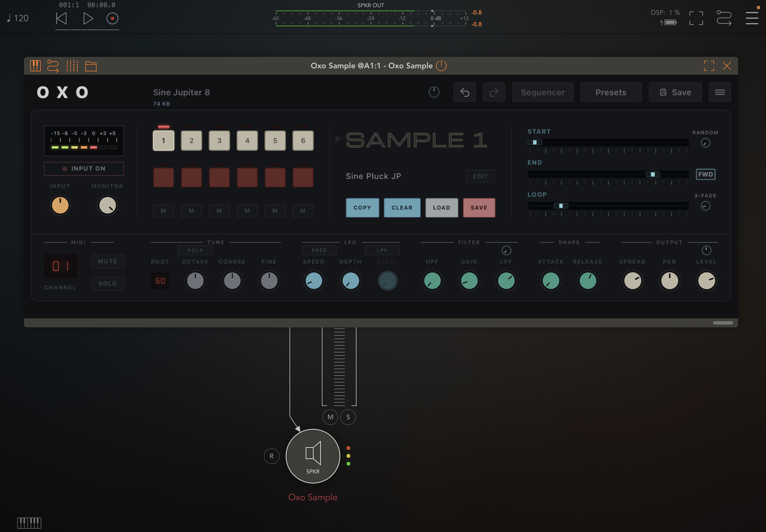
Task: Open the LFO FREE sync selector
Action: tap(319, 250)
